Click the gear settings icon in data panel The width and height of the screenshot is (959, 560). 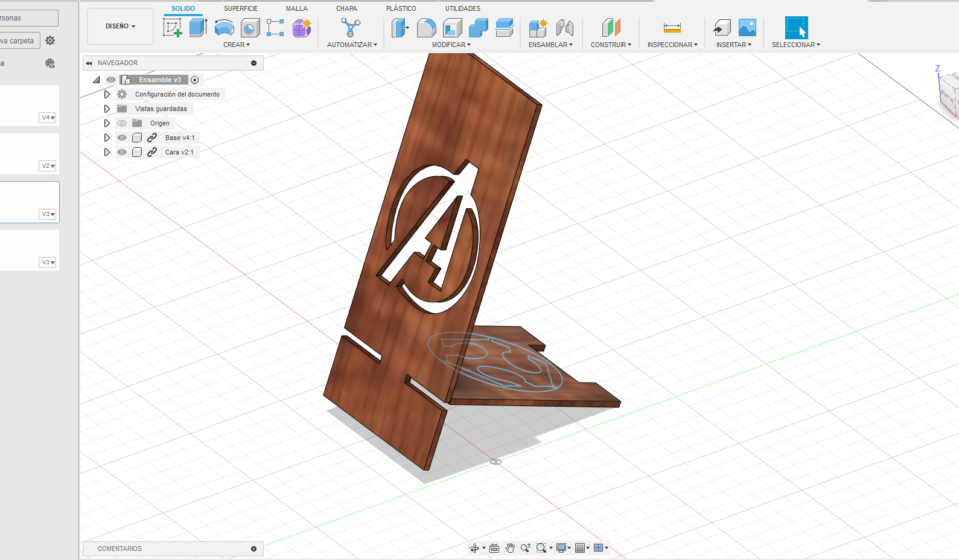point(50,40)
